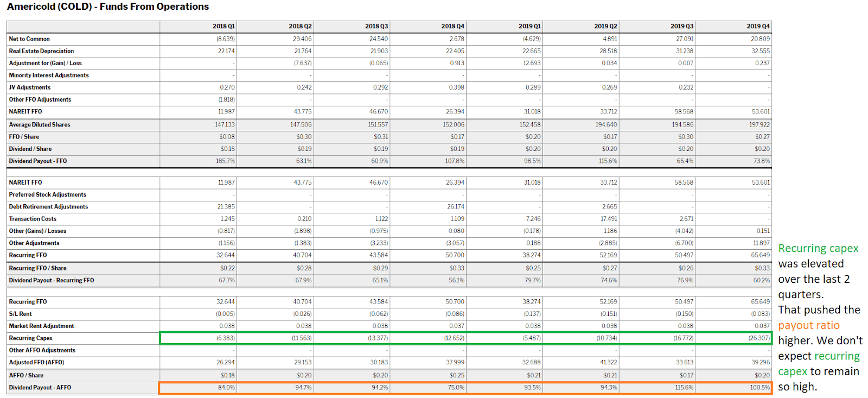Select Dividend Payout - AFFO value 100.5%
The width and height of the screenshot is (868, 398).
click(761, 388)
